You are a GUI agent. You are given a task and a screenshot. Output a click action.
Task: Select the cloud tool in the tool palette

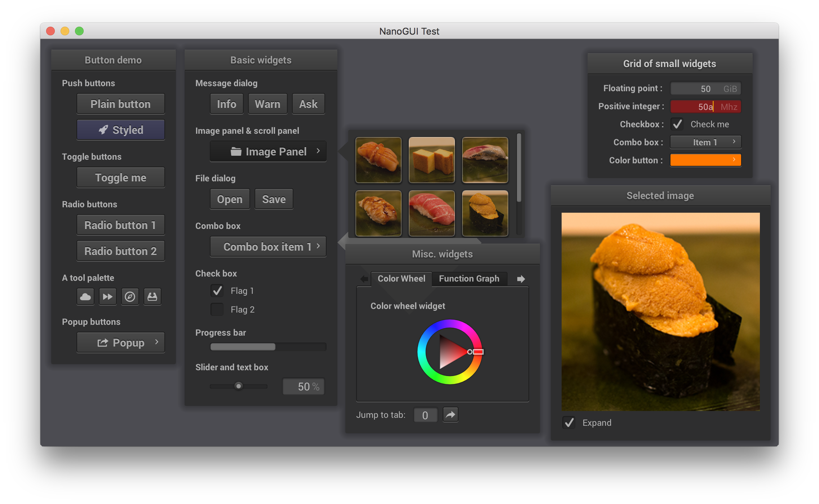click(x=85, y=296)
